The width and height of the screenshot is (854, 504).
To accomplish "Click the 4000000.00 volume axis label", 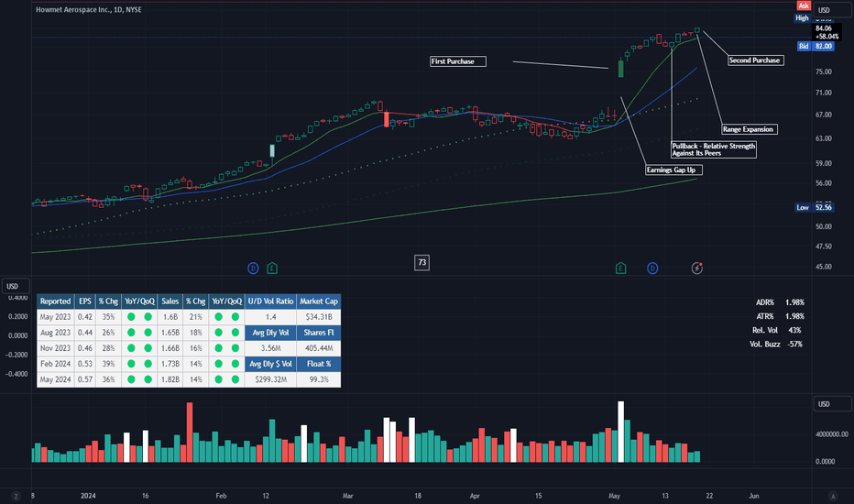I will (832, 434).
